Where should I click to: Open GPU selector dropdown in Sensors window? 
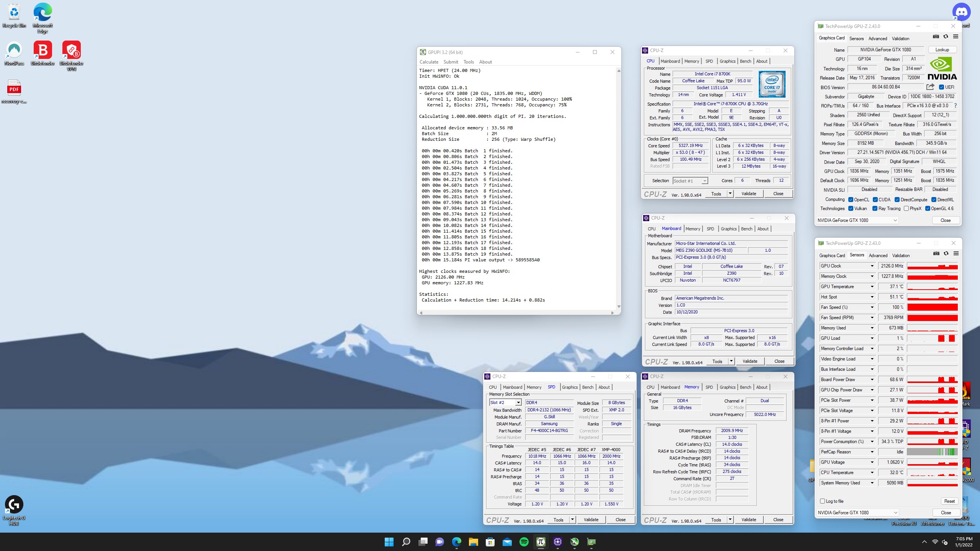[857, 513]
